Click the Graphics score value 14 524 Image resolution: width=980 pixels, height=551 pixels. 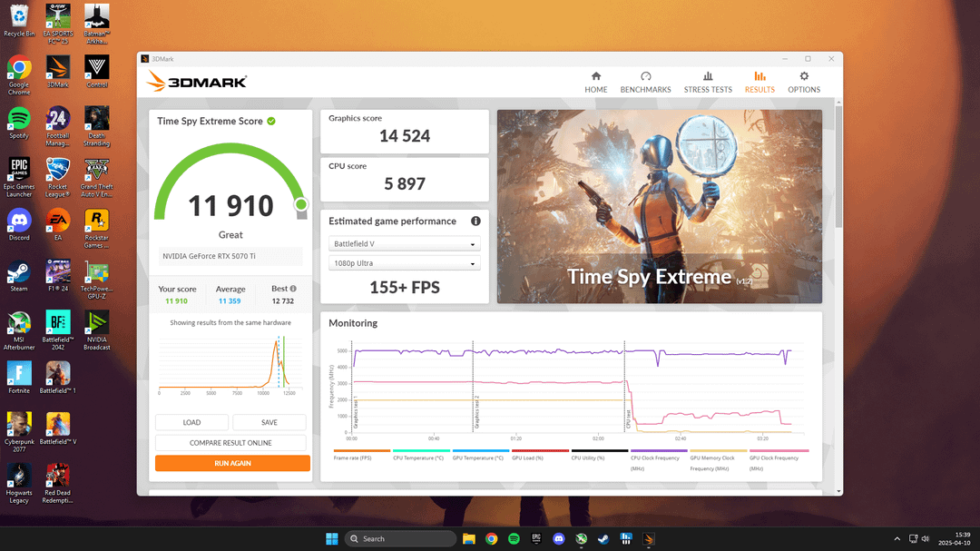click(x=405, y=136)
